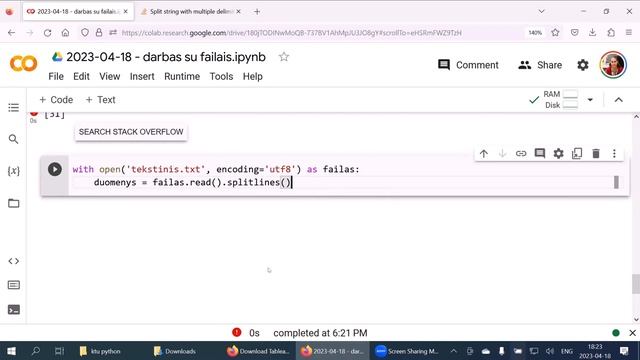This screenshot has width=640, height=360.
Task: Open the terminal panel
Action: (13, 310)
